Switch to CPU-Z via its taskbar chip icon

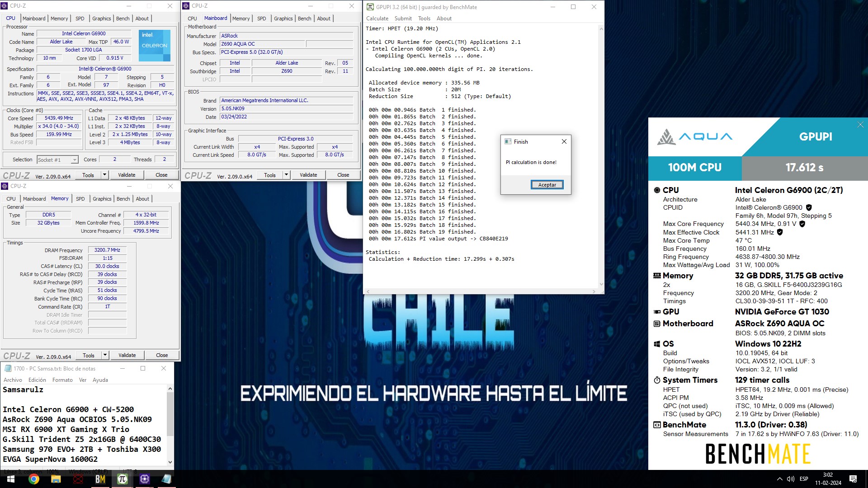point(144,479)
